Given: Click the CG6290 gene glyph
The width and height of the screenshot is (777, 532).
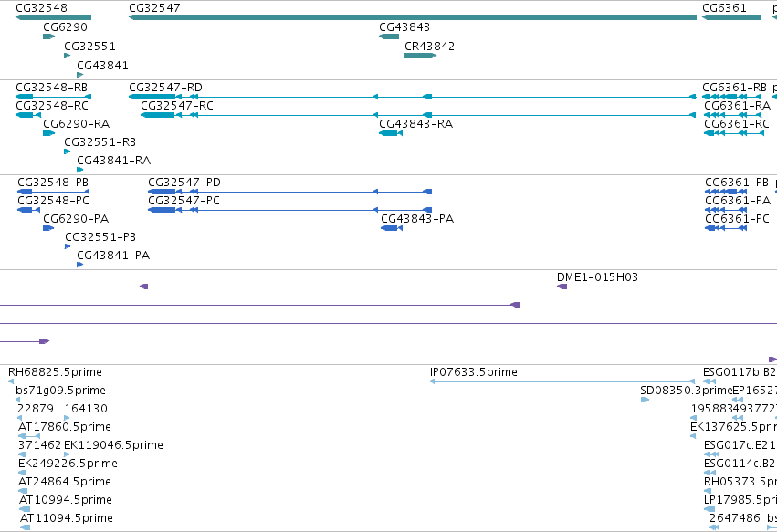Looking at the screenshot, I should pyautogui.click(x=48, y=37).
